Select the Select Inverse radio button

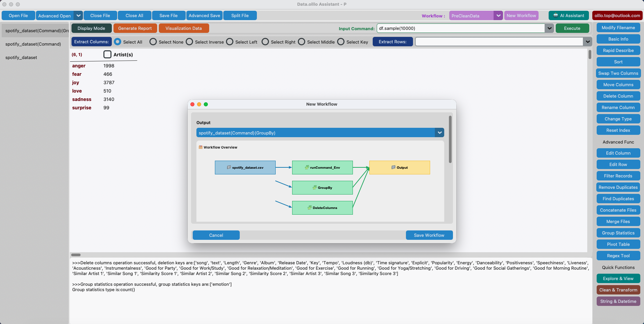pyautogui.click(x=189, y=42)
